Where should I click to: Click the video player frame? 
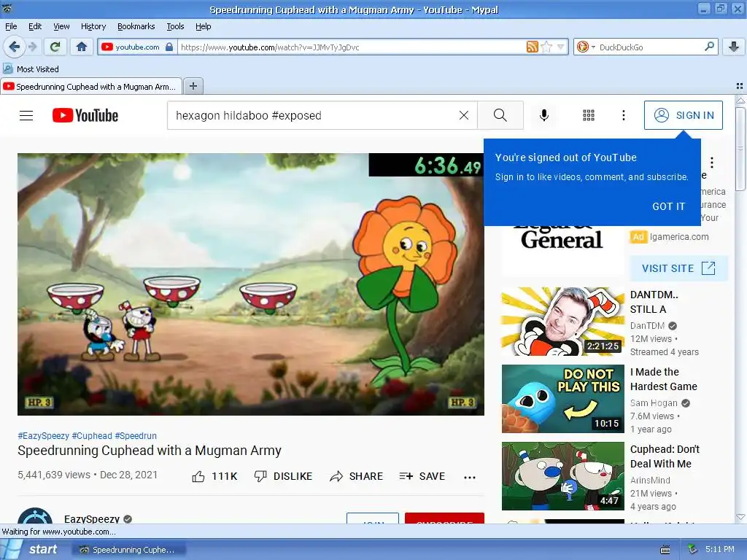[x=251, y=284]
